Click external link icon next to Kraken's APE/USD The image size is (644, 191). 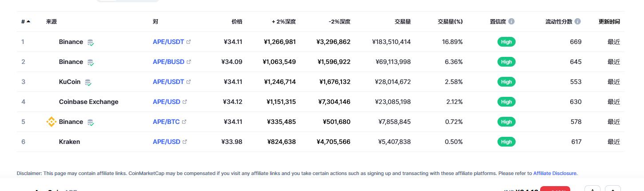click(185, 142)
